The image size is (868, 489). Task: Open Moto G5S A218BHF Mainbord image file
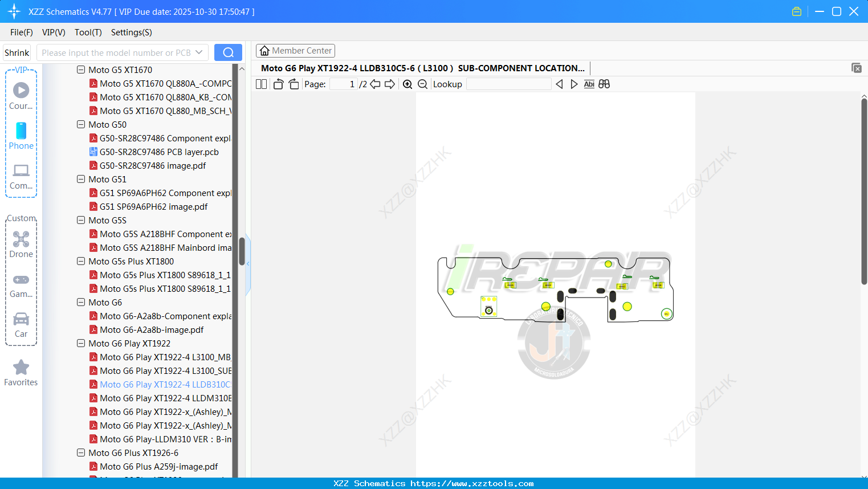165,248
